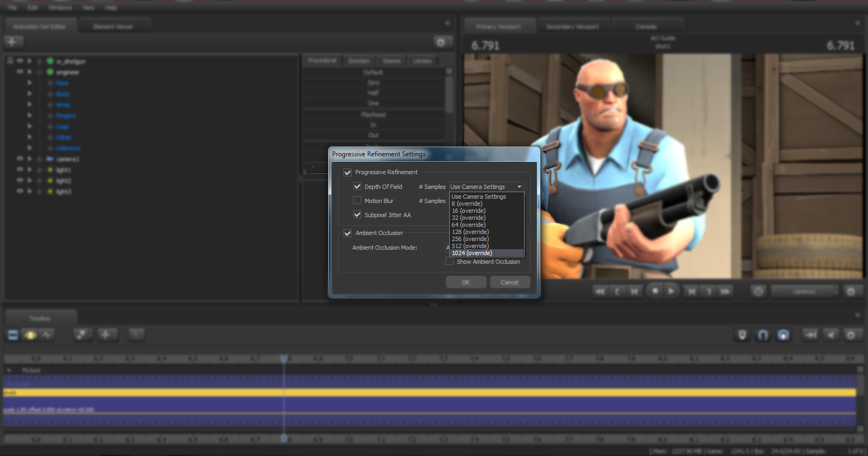
Task: Click the right bracket playback button in the viewport
Action: pyautogui.click(x=709, y=292)
